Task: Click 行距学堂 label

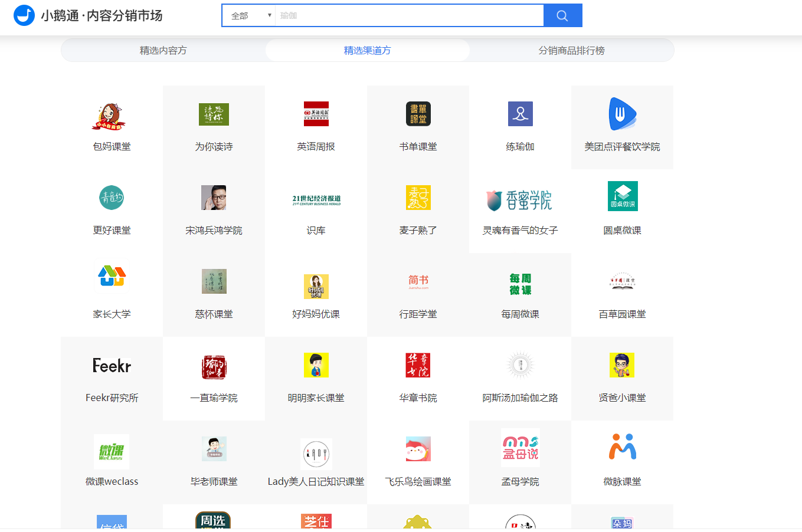Action: click(418, 314)
